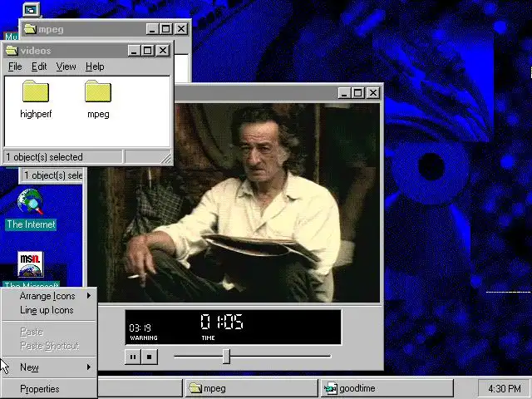Open the MSN desktop icon
Screen dimensions: 532x399
pyautogui.click(x=30, y=264)
